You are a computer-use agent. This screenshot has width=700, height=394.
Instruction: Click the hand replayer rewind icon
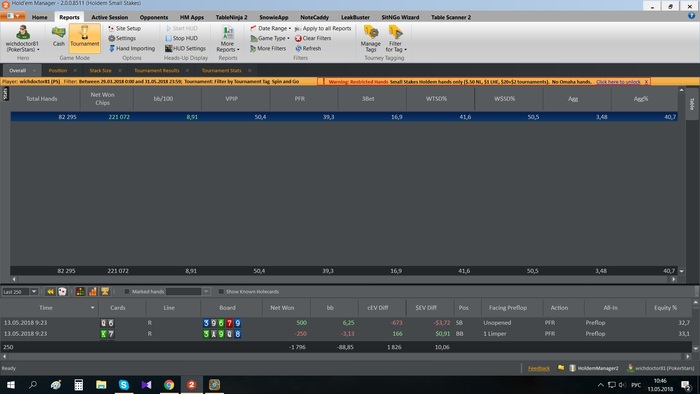(50, 291)
